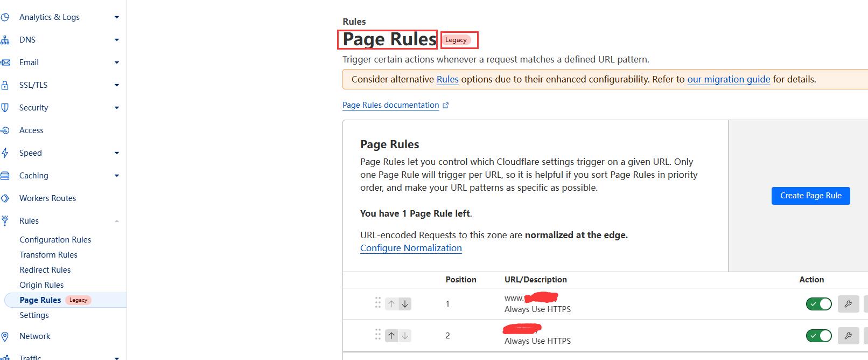868x360 pixels.
Task: Click the URL/Description column header
Action: (x=536, y=280)
